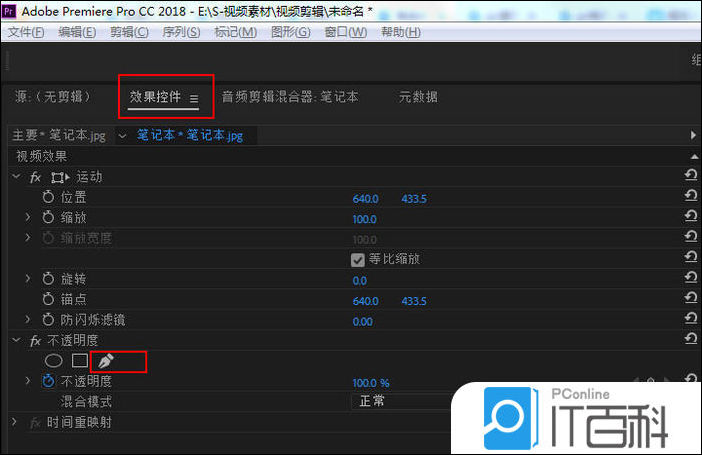The height and width of the screenshot is (455, 702).
Task: Expand the 防闪烁滤镜 property
Action: click(x=28, y=319)
